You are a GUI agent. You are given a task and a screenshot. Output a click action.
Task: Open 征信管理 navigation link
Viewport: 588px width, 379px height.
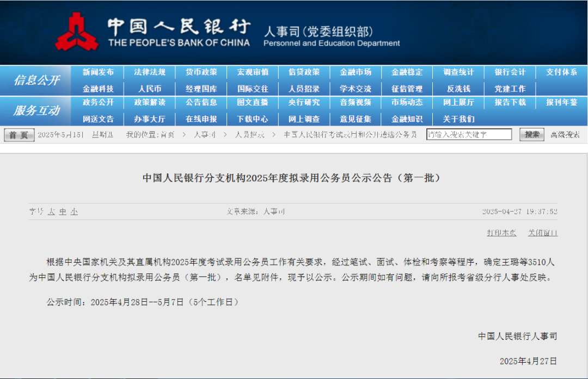(x=407, y=89)
